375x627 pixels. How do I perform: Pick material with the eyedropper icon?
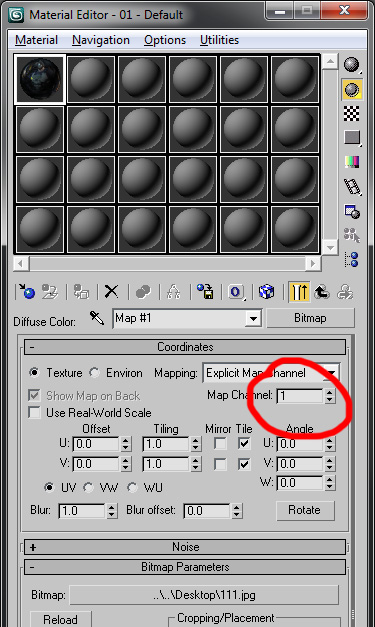pos(96,318)
